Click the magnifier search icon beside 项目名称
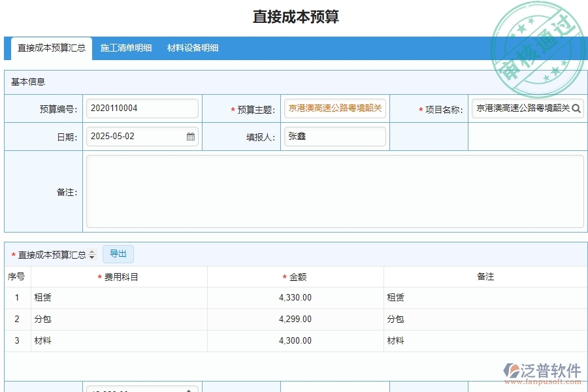 576,108
